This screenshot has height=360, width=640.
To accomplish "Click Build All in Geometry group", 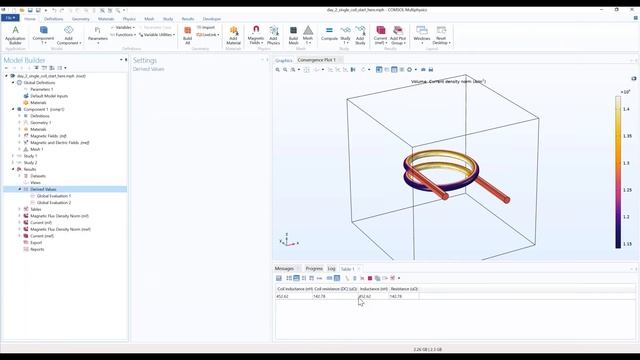I will point(187,35).
